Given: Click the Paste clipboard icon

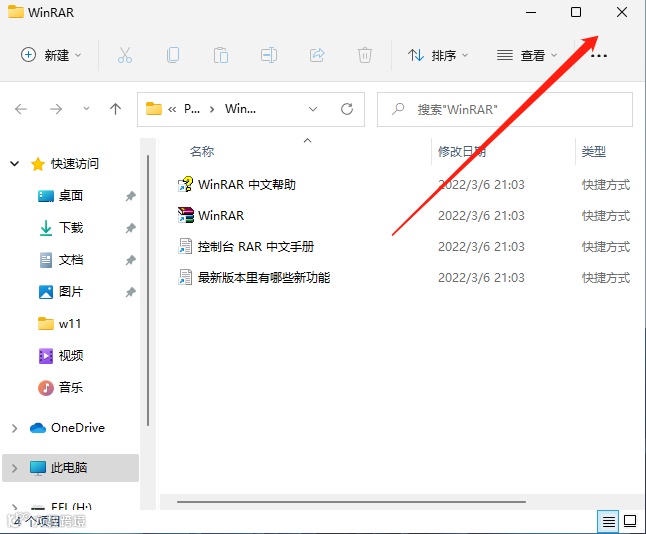Looking at the screenshot, I should 221,55.
